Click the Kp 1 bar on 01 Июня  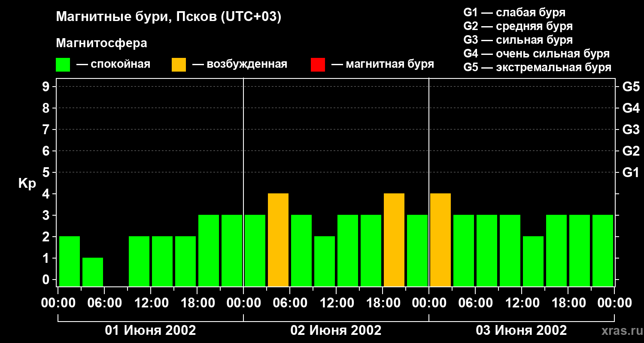(x=93, y=272)
